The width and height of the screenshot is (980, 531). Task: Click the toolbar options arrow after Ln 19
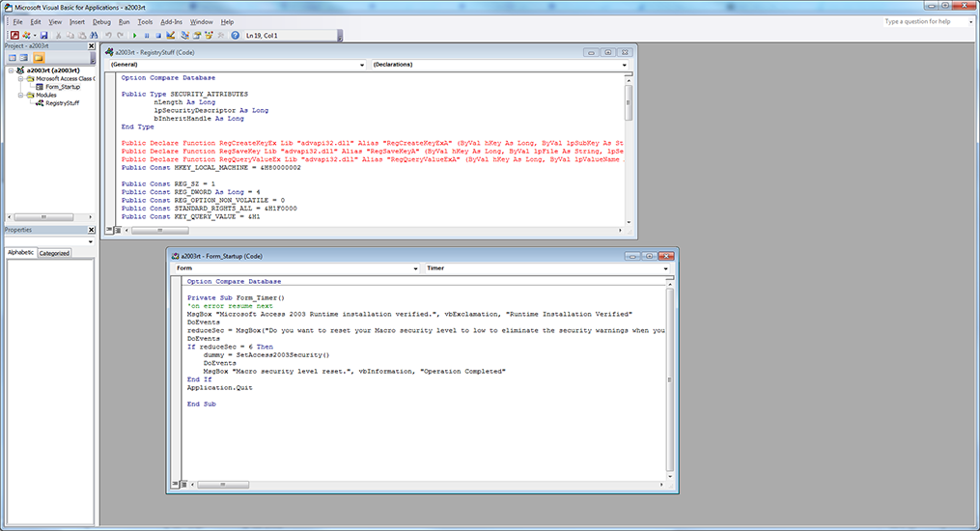pyautogui.click(x=339, y=37)
